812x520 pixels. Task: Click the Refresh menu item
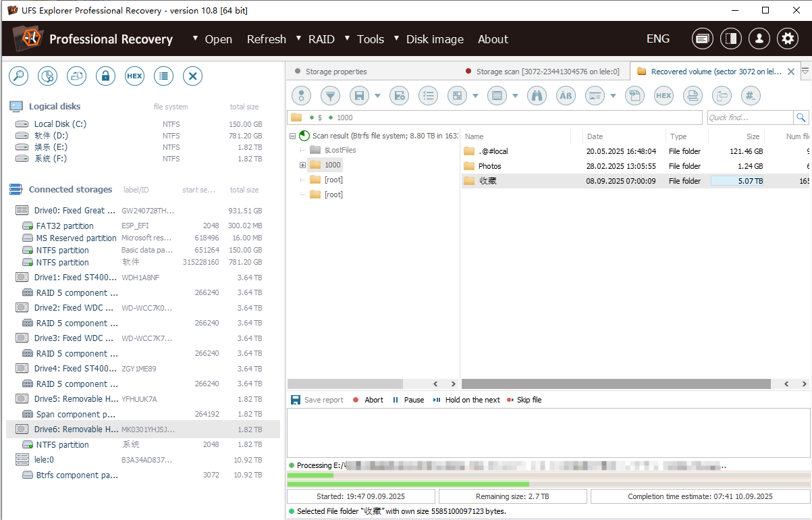point(267,39)
